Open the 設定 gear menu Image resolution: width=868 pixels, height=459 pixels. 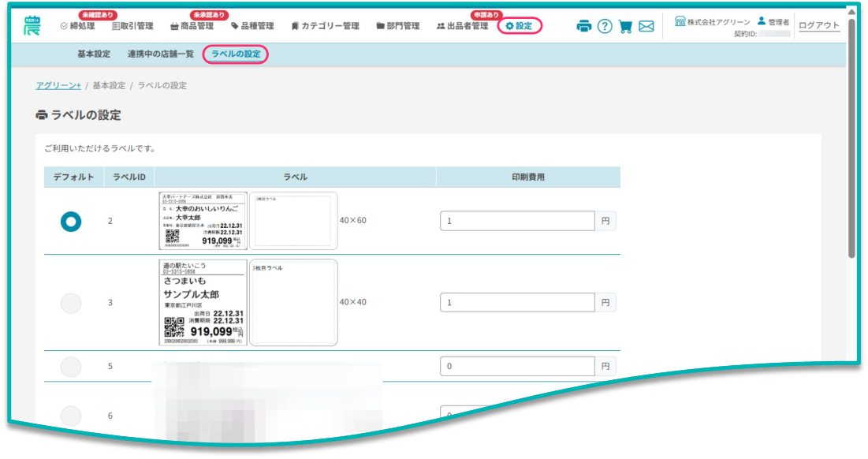pyautogui.click(x=519, y=26)
